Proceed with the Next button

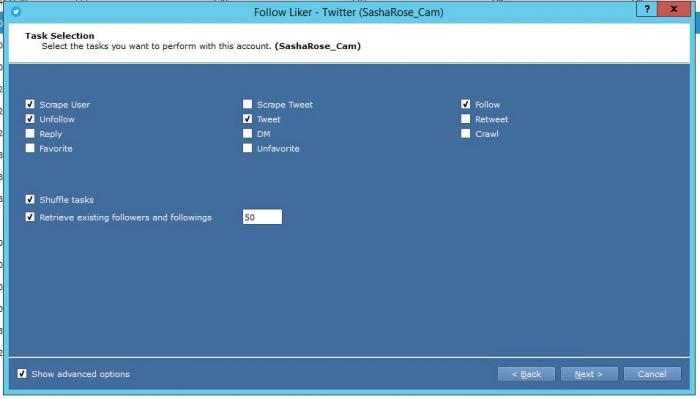click(x=589, y=374)
